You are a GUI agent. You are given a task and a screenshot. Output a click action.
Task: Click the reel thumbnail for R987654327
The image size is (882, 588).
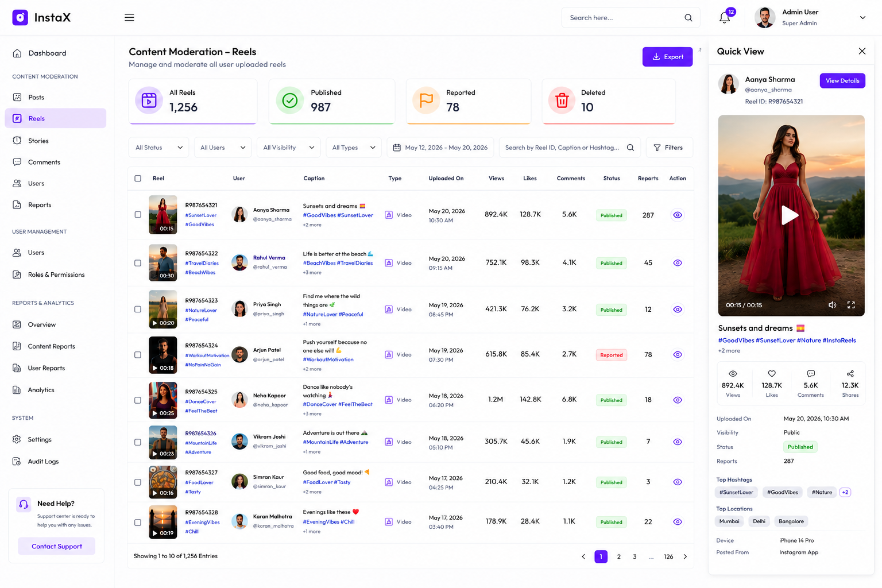point(163,482)
